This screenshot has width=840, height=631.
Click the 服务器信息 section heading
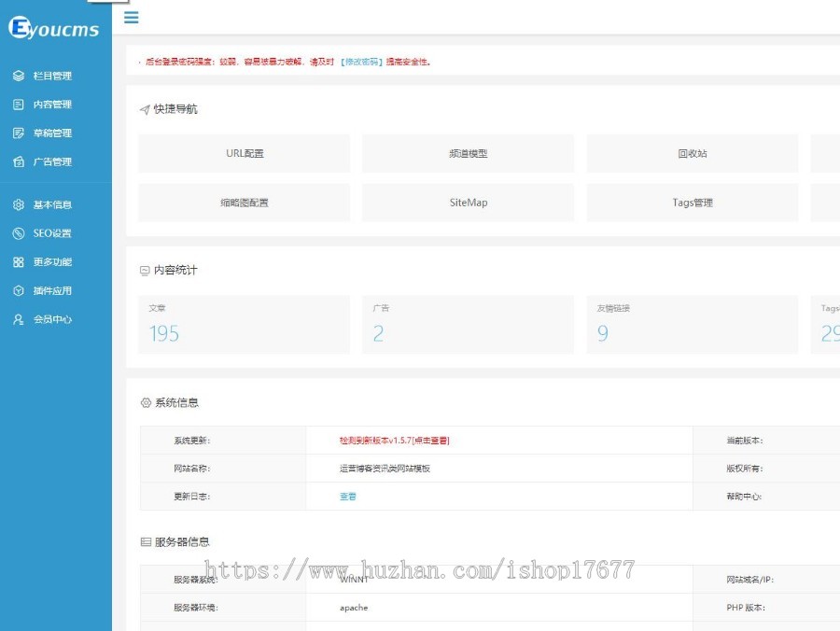click(182, 542)
